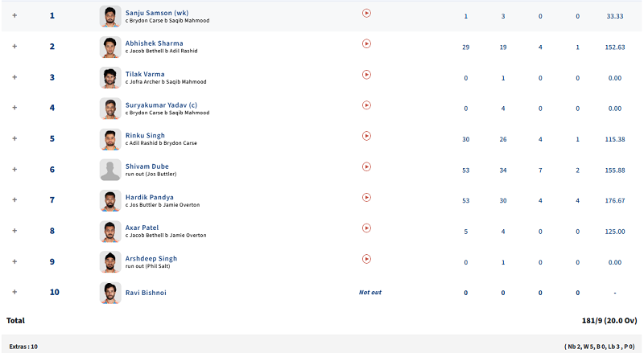Viewport: 644px width, 353px height.
Task: Select Rinku Singh's strike rate 115.38
Action: [615, 140]
